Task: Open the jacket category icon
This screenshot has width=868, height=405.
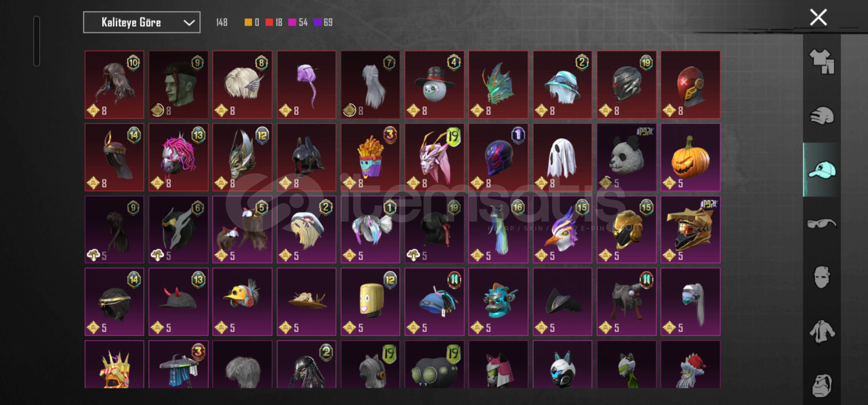Action: click(x=822, y=331)
